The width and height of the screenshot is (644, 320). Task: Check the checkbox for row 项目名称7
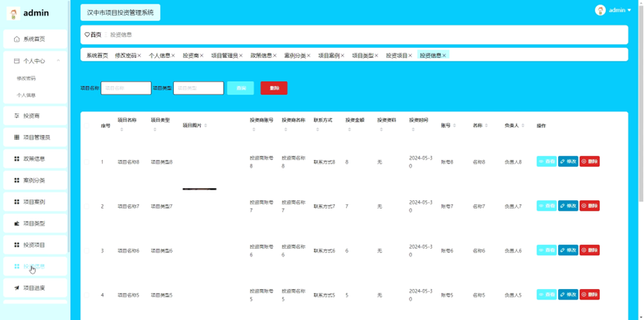coord(87,207)
